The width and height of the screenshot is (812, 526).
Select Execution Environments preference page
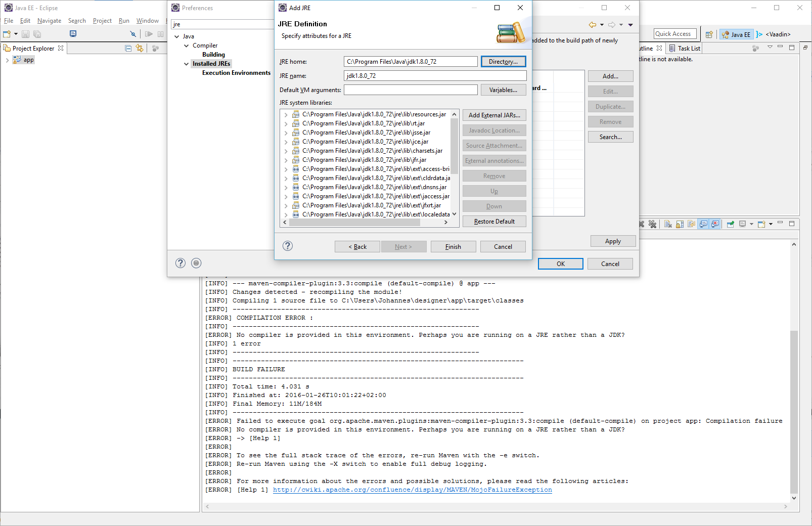[x=236, y=73]
